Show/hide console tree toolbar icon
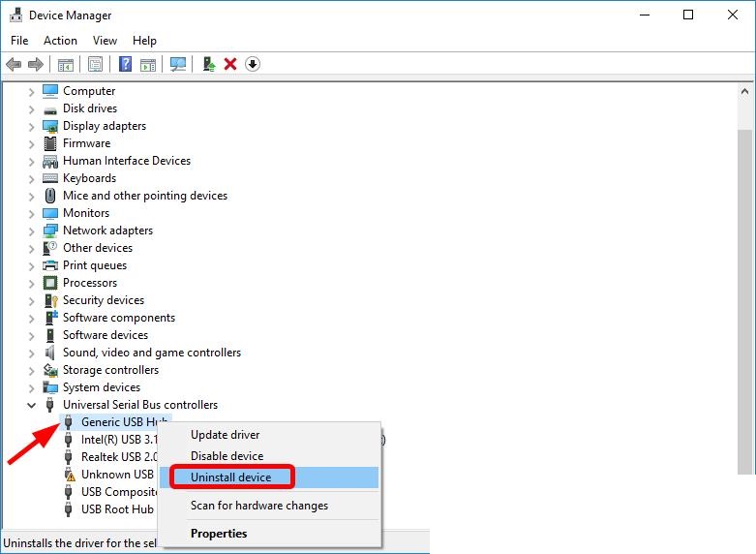Image resolution: width=756 pixels, height=554 pixels. (x=66, y=64)
